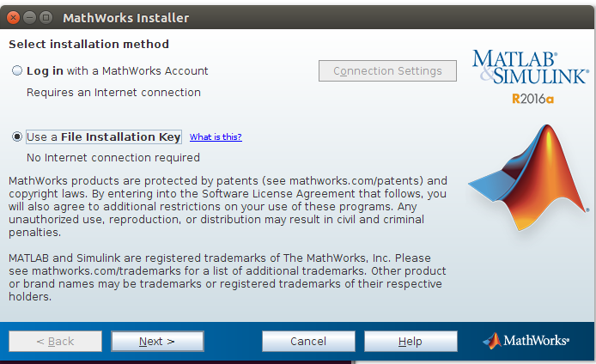The image size is (596, 364).
Task: Open the 'What is this?' link
Action: (216, 136)
